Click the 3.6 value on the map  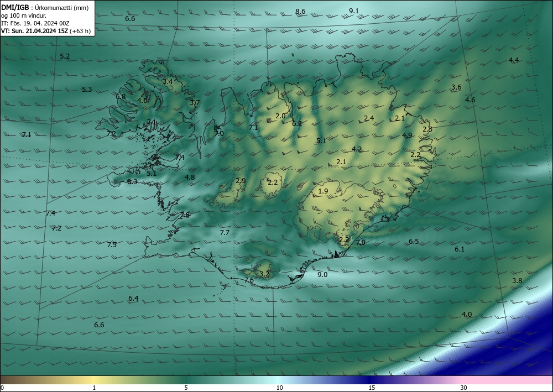point(456,87)
